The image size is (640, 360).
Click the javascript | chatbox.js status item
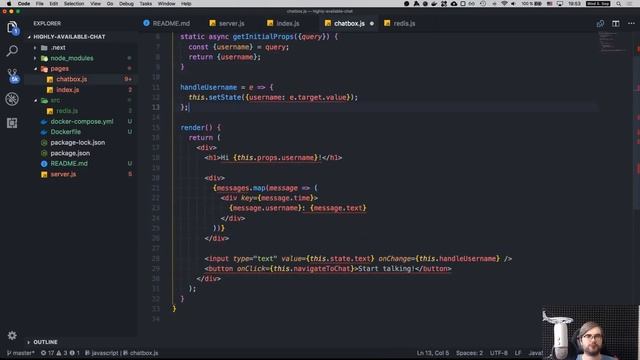(x=121, y=353)
